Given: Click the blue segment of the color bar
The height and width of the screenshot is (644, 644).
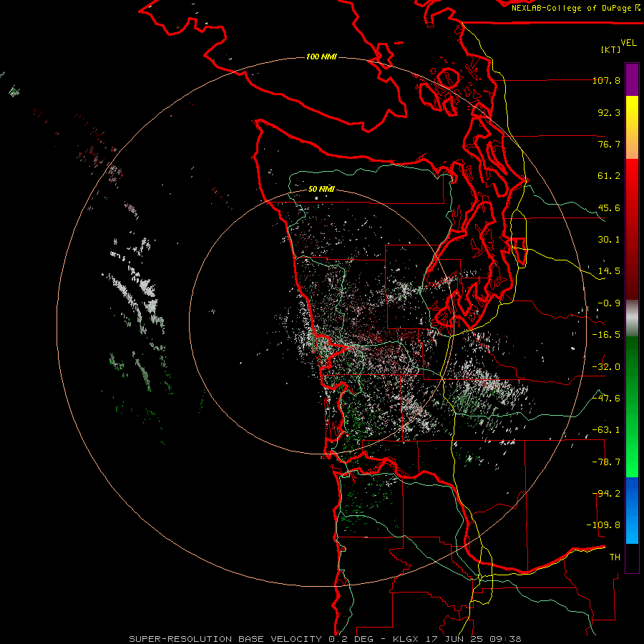Looking at the screenshot, I should (632, 510).
